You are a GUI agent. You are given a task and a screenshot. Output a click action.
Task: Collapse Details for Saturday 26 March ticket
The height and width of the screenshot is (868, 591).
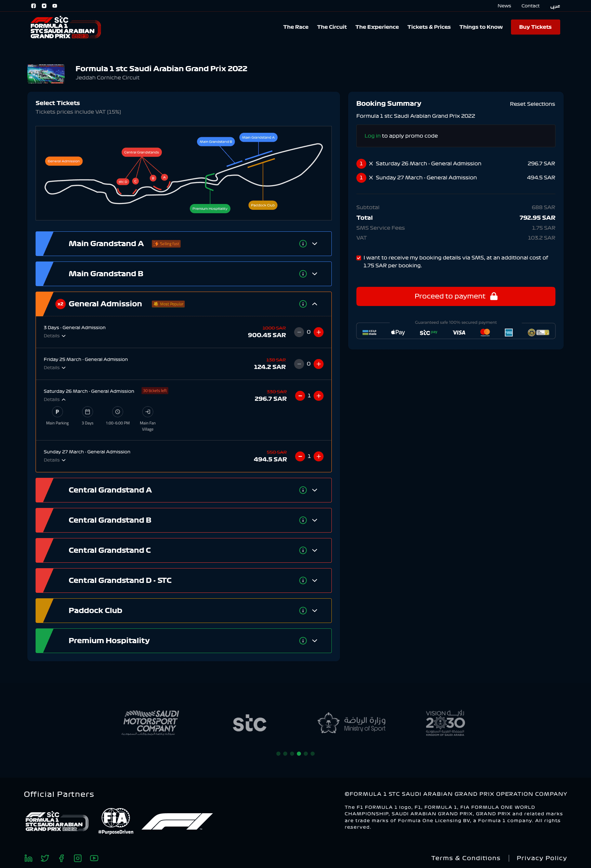coord(54,399)
